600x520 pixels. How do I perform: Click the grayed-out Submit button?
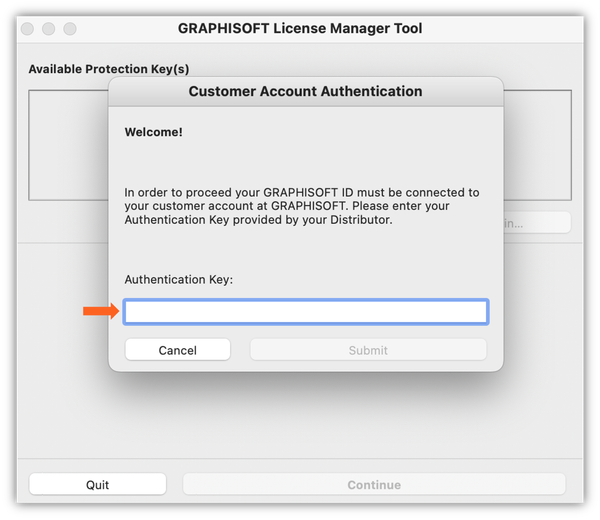tap(368, 350)
